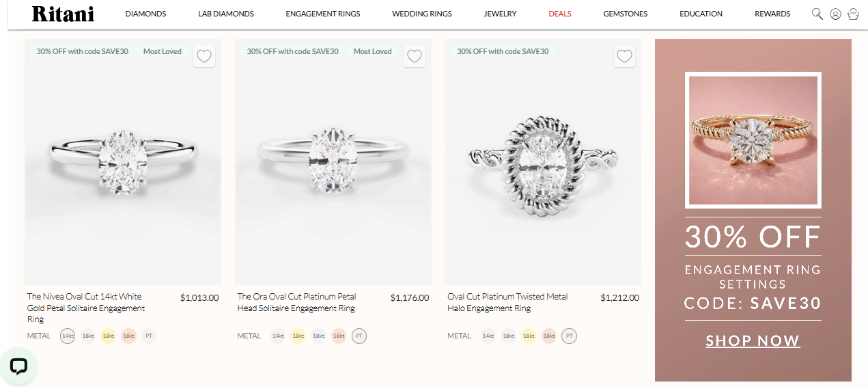Open the user account icon
Screen dimensions: 868x387
click(835, 14)
